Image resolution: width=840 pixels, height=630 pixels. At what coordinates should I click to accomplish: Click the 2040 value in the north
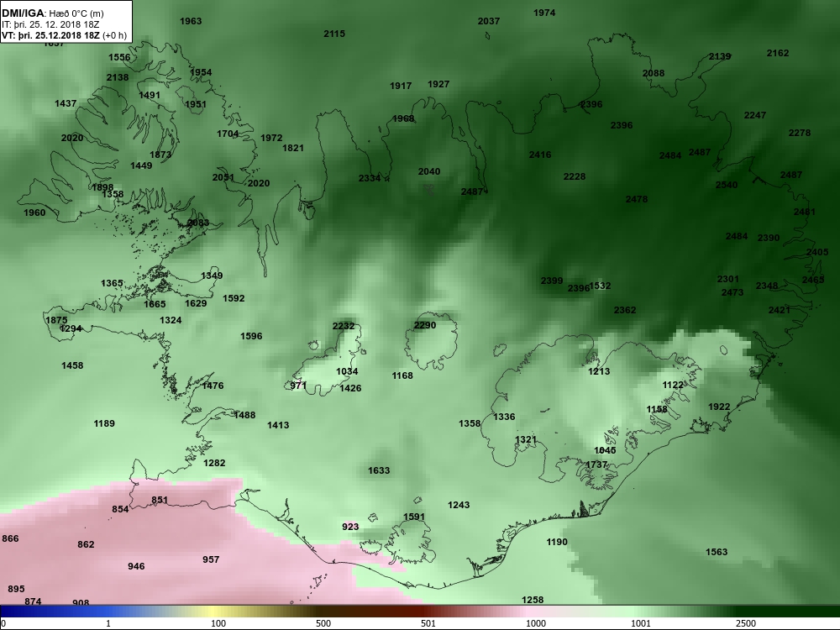pos(429,172)
